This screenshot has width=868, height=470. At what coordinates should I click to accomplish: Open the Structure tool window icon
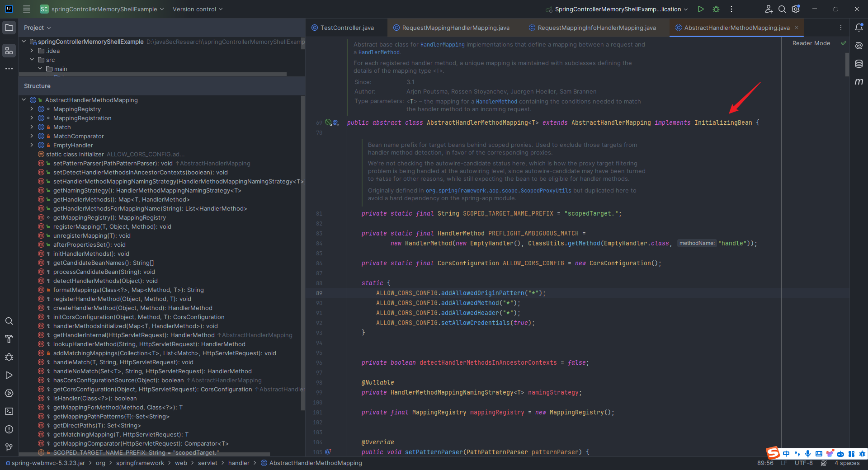tap(9, 51)
